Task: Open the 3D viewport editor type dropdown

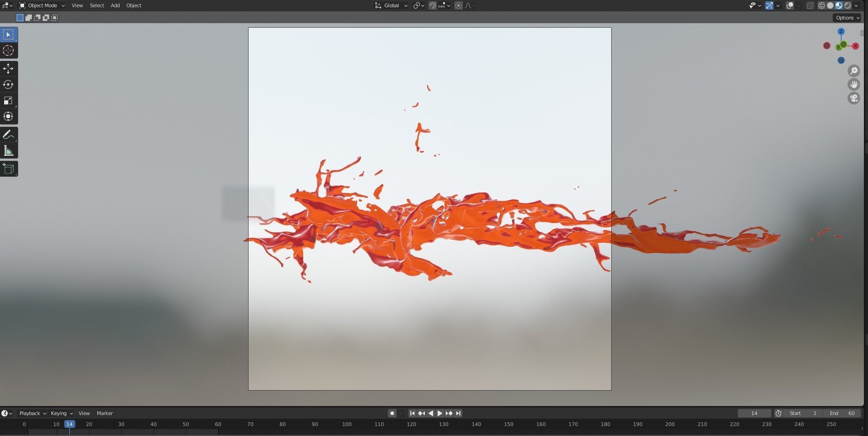Action: click(7, 5)
